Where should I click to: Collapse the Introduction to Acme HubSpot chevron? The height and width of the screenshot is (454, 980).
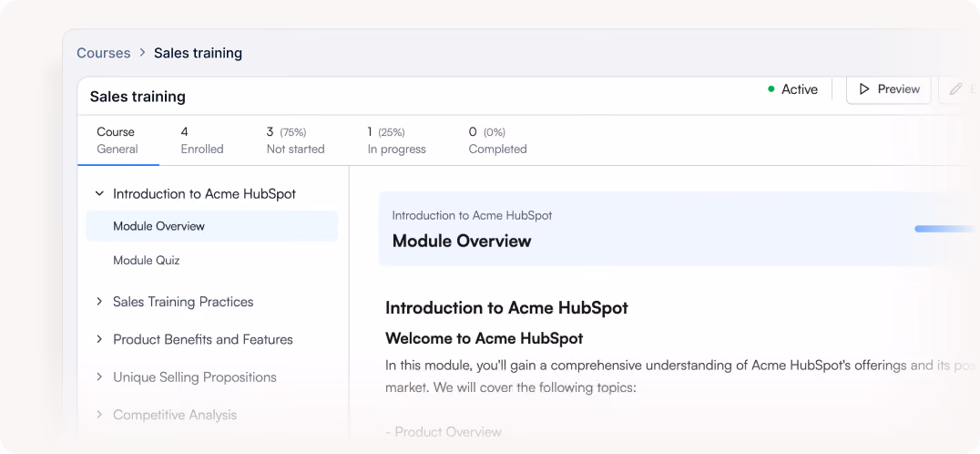(x=98, y=194)
